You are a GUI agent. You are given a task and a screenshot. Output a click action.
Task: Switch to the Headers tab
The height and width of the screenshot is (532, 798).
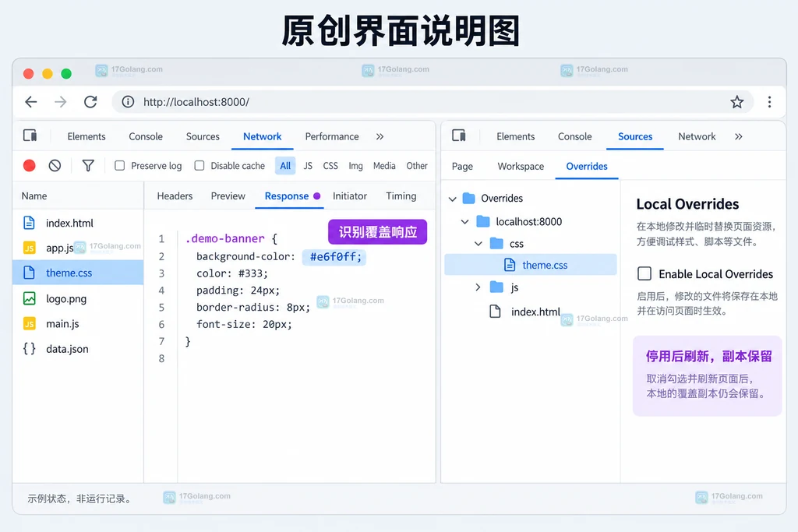click(x=175, y=196)
